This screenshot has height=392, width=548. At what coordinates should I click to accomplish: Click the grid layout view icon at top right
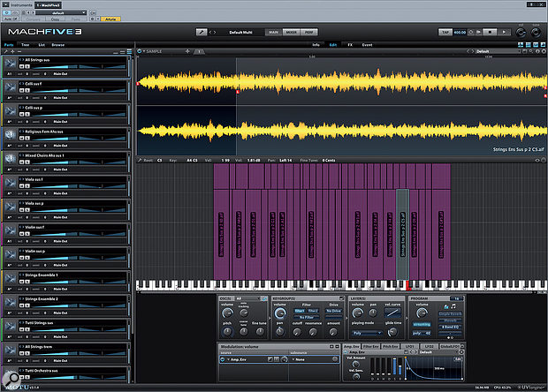coord(528,45)
